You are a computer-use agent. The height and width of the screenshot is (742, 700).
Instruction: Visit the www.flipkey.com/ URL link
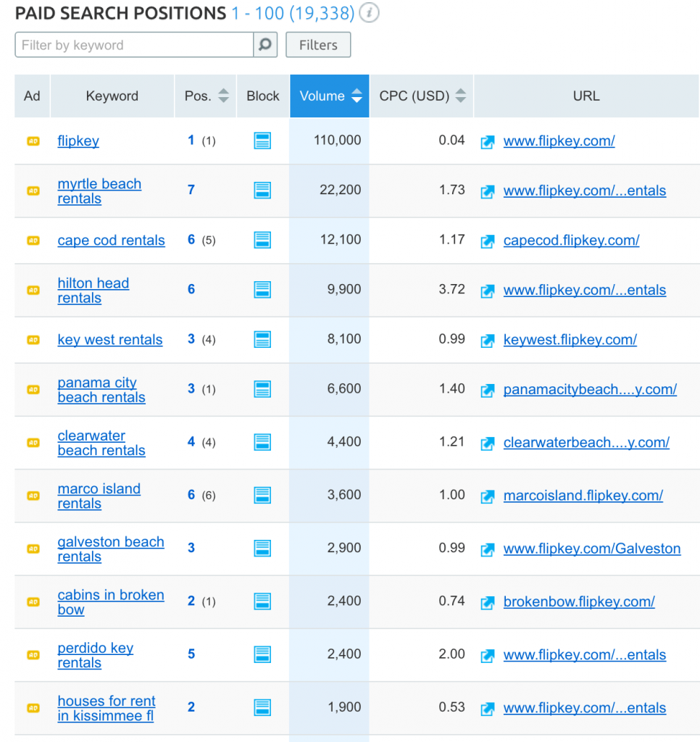coord(559,141)
